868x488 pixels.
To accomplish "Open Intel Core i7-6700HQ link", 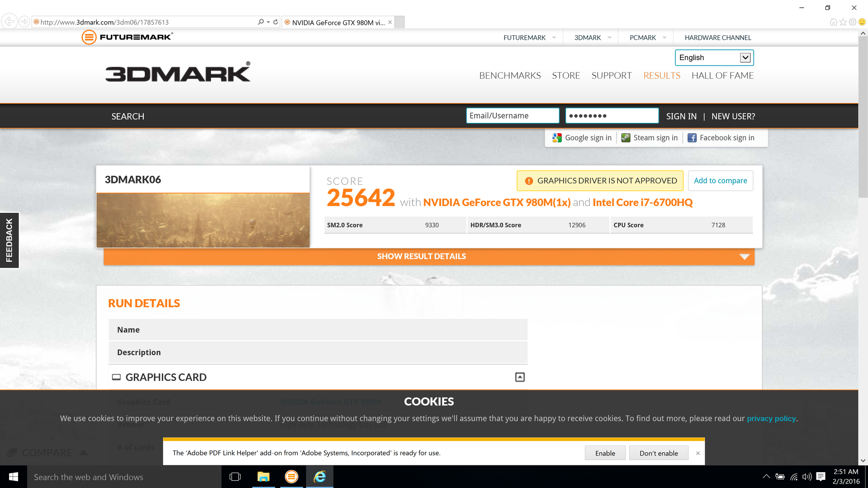I will [642, 202].
